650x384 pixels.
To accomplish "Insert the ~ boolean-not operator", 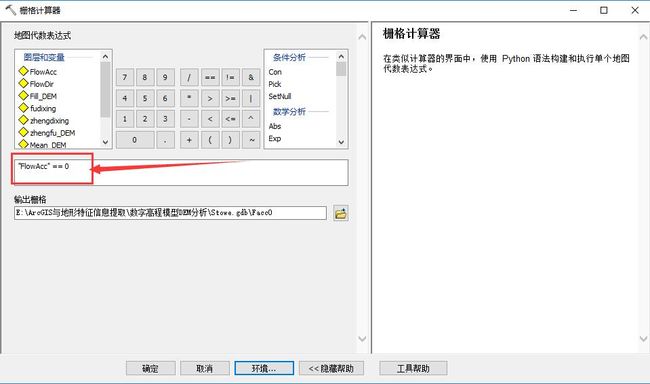I will pyautogui.click(x=251, y=140).
